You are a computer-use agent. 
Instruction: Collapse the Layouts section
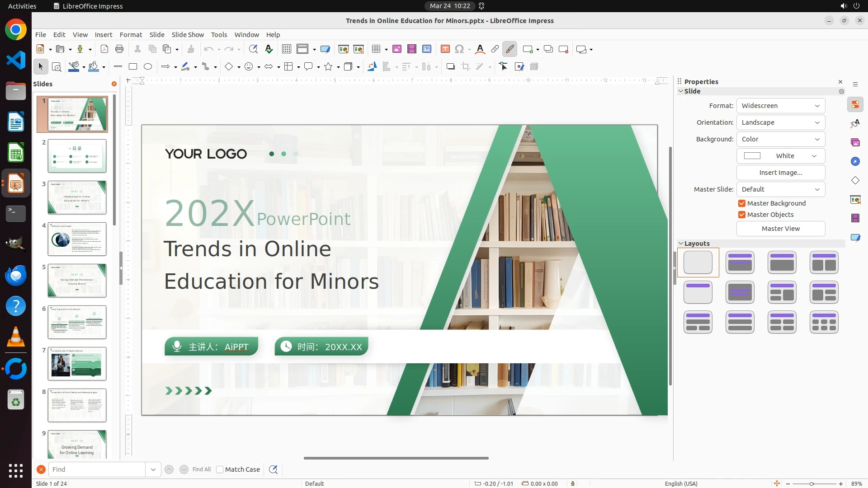click(x=681, y=244)
